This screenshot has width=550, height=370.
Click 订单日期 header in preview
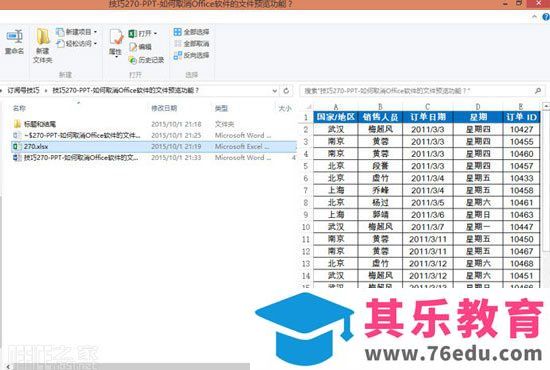point(428,117)
